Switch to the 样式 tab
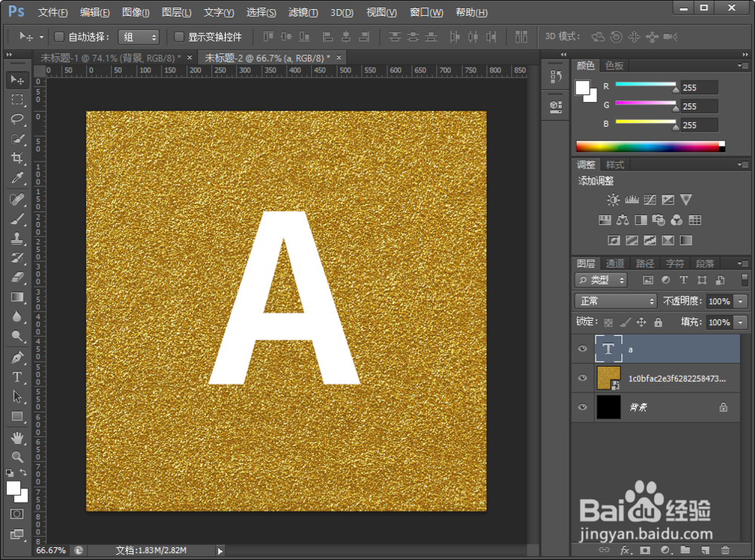 coord(615,165)
